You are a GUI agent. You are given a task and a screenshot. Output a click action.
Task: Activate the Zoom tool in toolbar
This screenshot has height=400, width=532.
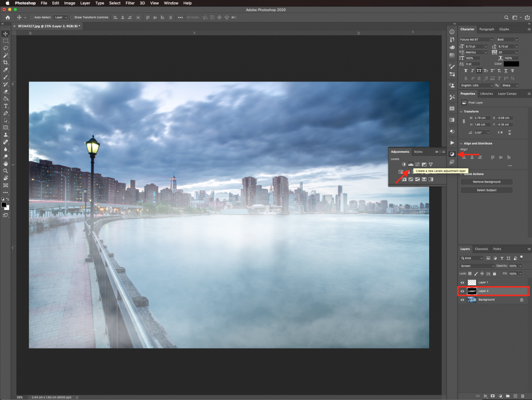coord(6,171)
